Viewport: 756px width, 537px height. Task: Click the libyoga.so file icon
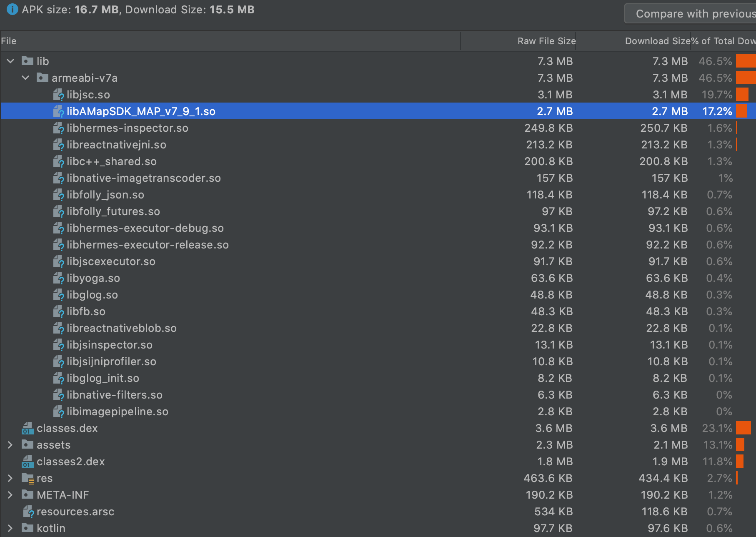tap(58, 278)
